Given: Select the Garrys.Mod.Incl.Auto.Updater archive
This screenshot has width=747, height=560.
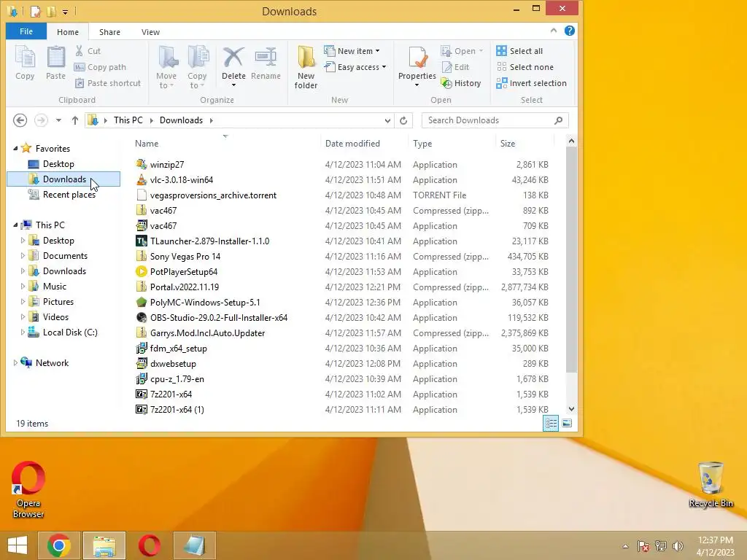Looking at the screenshot, I should click(x=207, y=333).
